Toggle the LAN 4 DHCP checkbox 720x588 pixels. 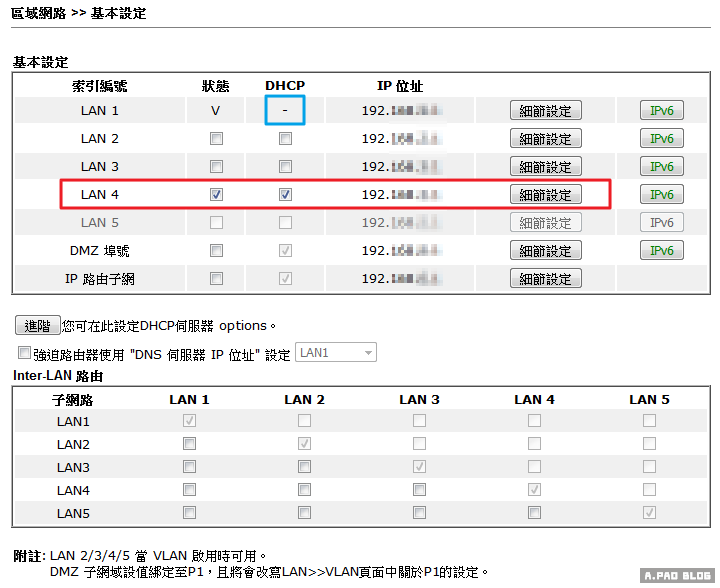pyautogui.click(x=285, y=195)
